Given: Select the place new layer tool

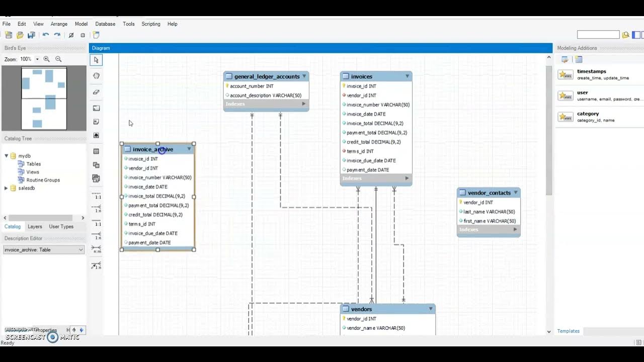Looking at the screenshot, I should point(96,108).
